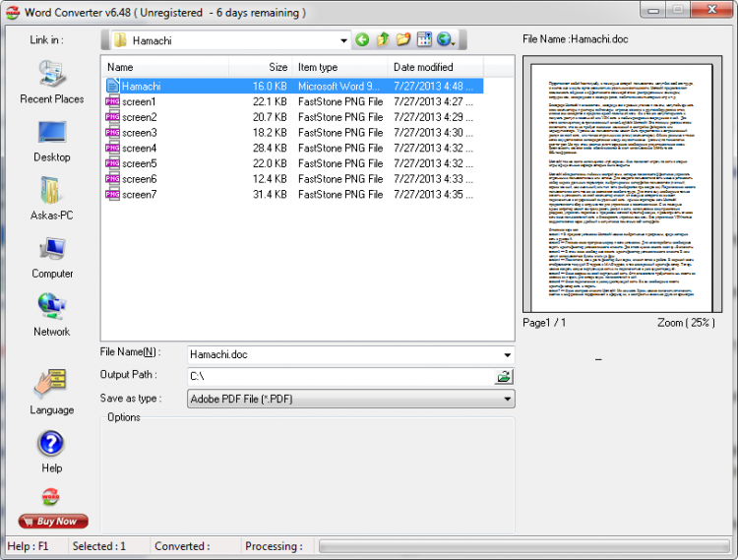Image resolution: width=738 pixels, height=560 pixels.
Task: Sort files by Size column
Action: pos(261,67)
